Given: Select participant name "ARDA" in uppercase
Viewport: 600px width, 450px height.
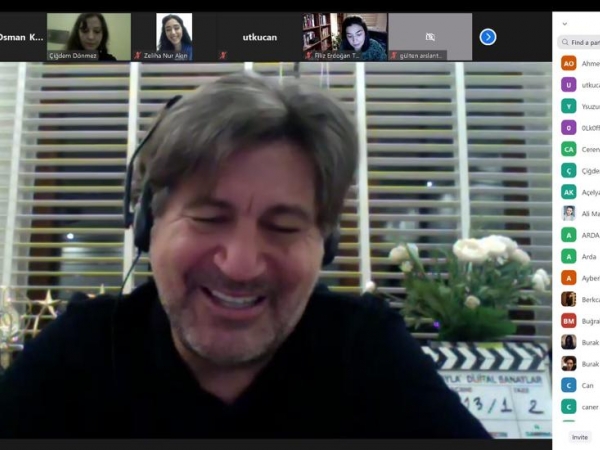Looking at the screenshot, I should click(x=590, y=235).
